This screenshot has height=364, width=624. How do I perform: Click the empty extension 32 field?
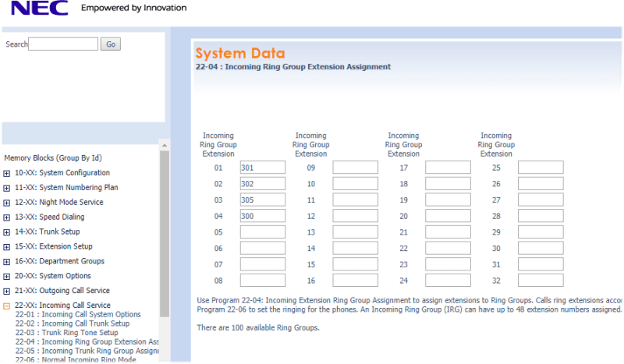[x=541, y=281]
